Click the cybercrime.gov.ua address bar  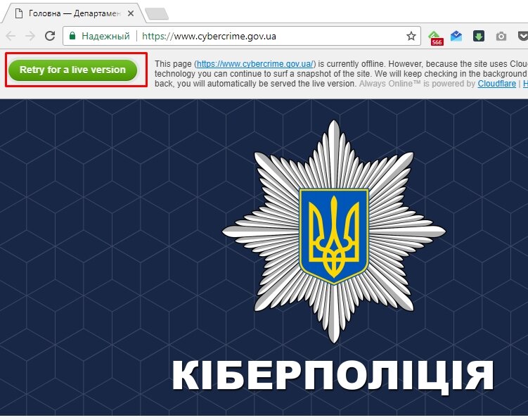(242, 36)
